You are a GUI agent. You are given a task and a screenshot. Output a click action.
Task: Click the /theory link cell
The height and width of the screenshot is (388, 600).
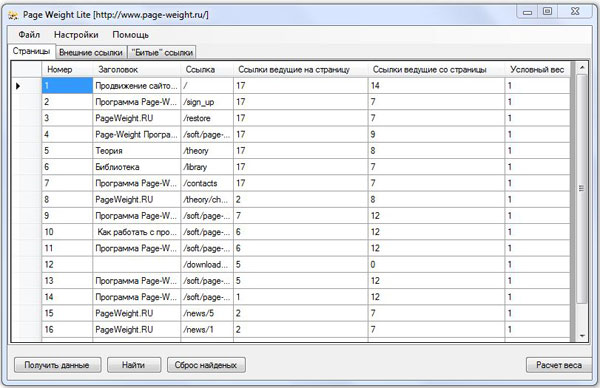pos(207,151)
